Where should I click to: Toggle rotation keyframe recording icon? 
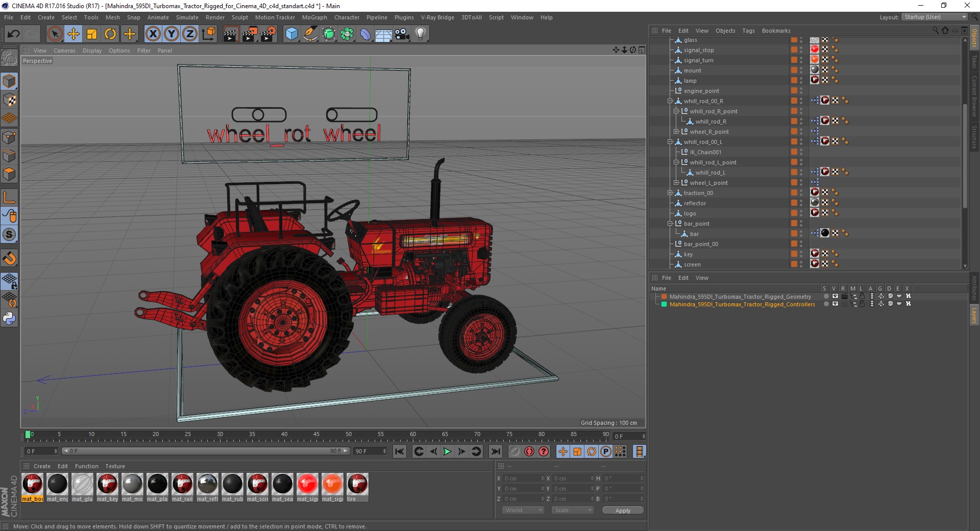pos(592,451)
